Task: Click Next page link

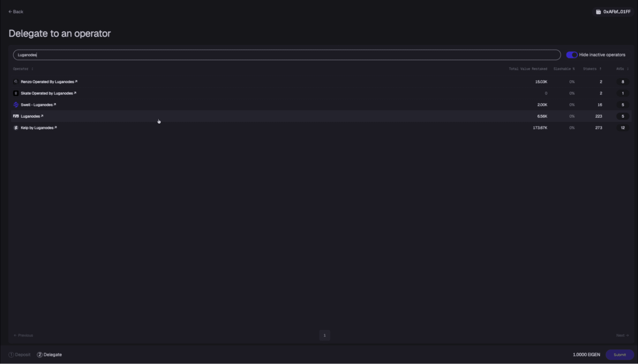Action: 622,335
